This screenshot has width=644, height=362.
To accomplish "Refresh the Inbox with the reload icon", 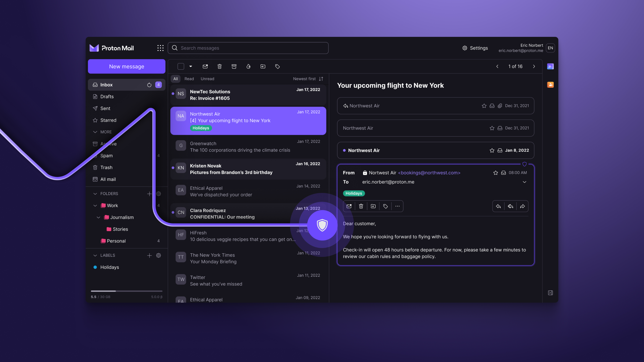I will [149, 85].
